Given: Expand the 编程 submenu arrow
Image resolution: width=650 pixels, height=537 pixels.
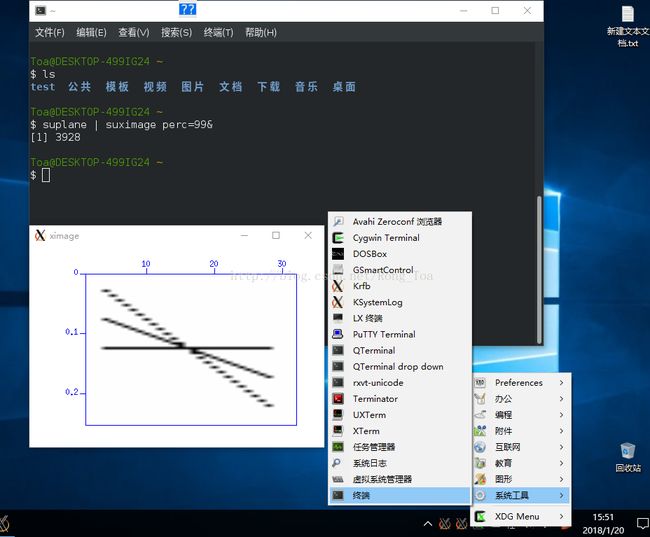Looking at the screenshot, I should coord(561,415).
